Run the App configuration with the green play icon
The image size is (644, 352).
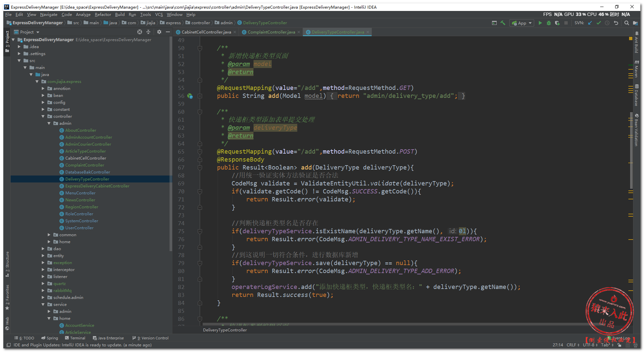(540, 23)
